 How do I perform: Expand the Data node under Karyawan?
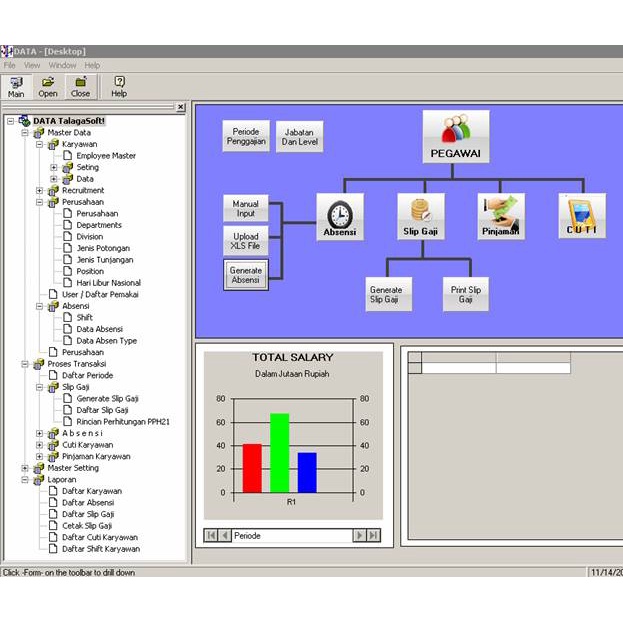click(54, 179)
